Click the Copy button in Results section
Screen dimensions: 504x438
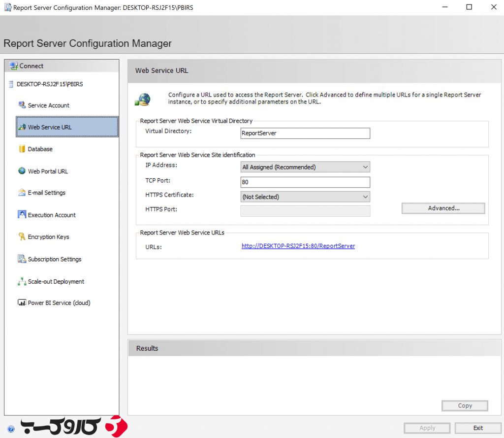click(x=464, y=405)
